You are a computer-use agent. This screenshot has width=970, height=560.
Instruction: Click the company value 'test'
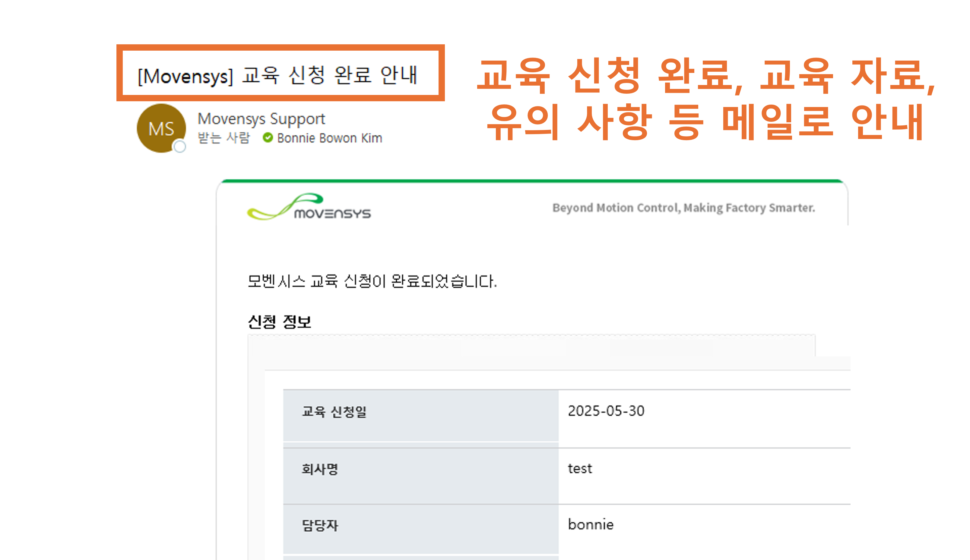[580, 468]
